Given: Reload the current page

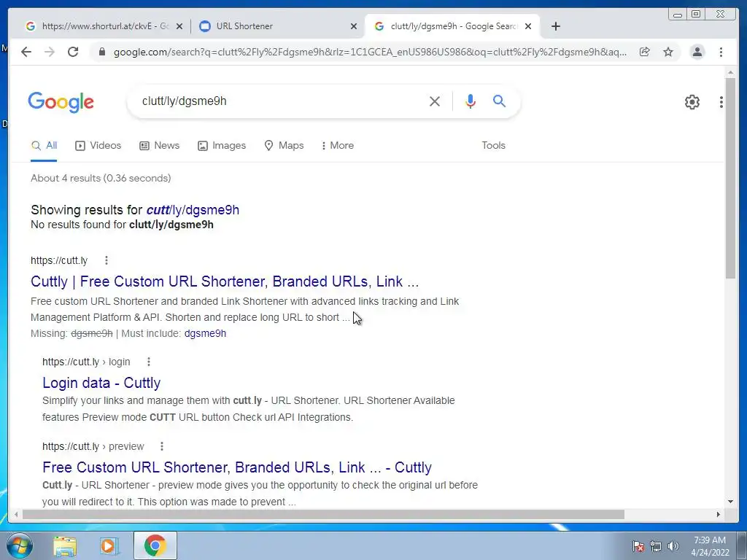Looking at the screenshot, I should pyautogui.click(x=73, y=52).
